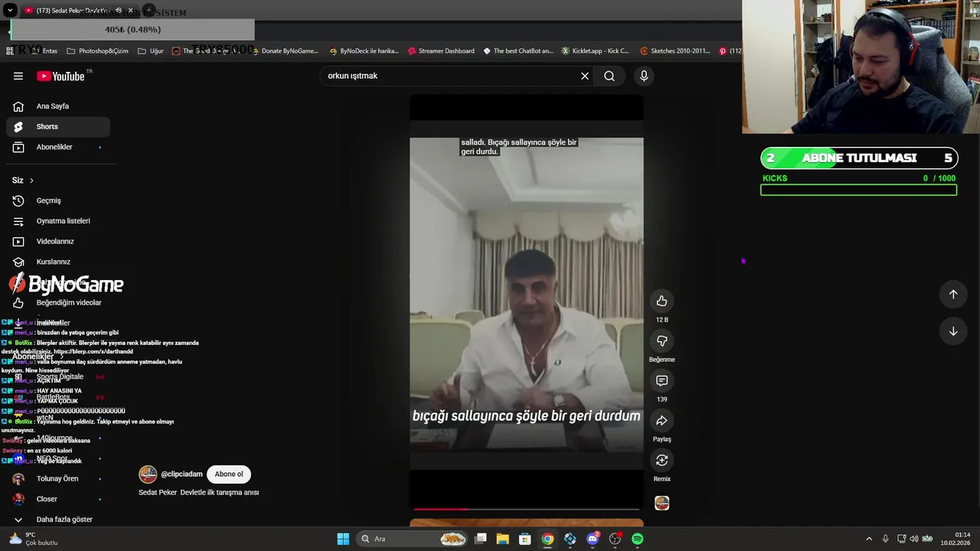Open The best ChatBot bookmark
Viewport: 980px width, 551px height.
click(x=518, y=51)
